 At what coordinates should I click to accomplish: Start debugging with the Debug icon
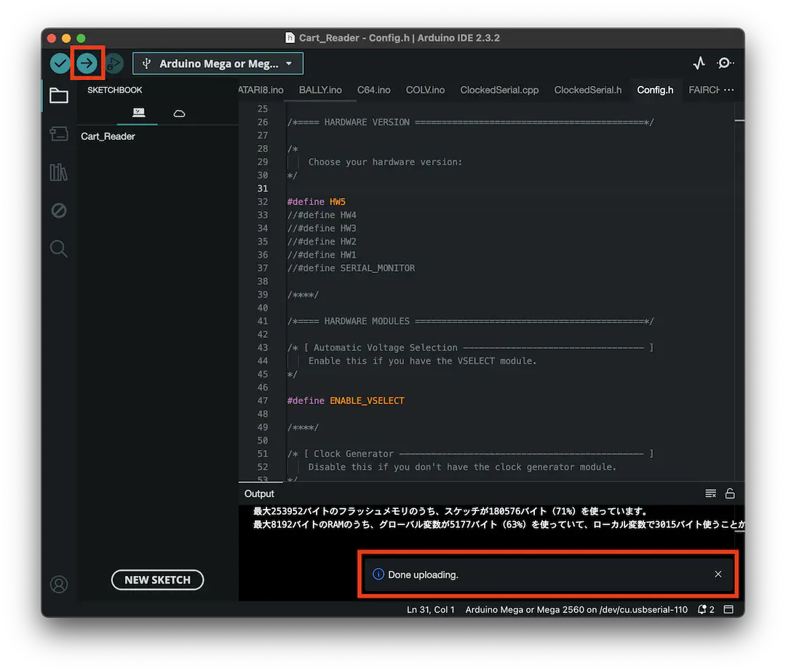click(114, 63)
